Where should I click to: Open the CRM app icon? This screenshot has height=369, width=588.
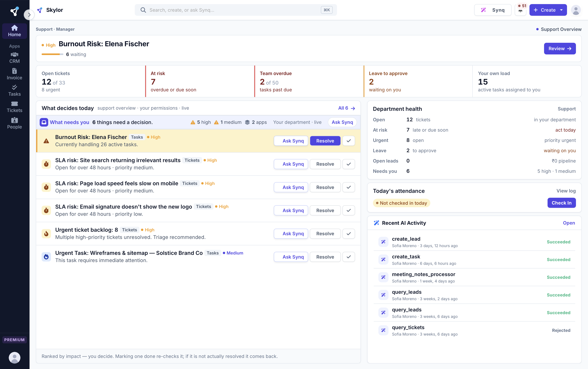pos(14,58)
